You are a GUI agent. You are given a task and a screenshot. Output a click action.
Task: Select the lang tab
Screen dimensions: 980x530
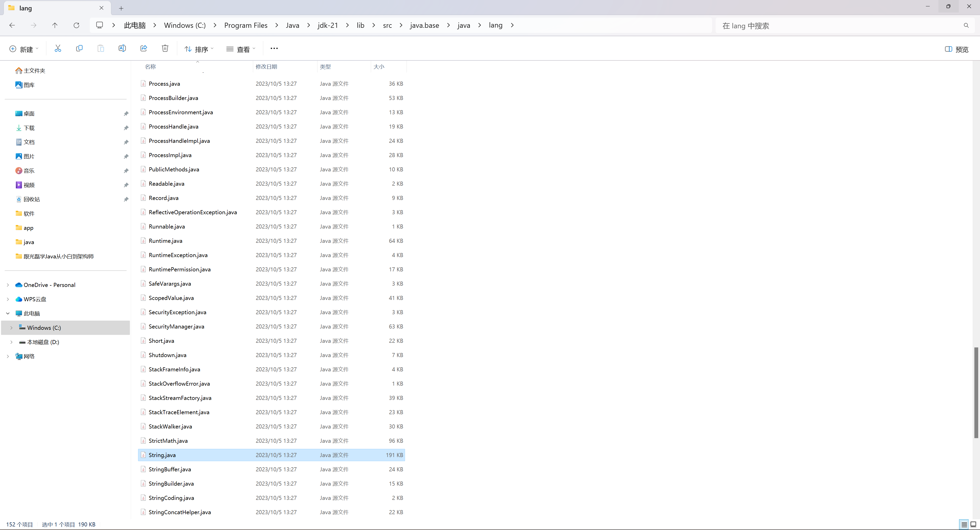(57, 8)
